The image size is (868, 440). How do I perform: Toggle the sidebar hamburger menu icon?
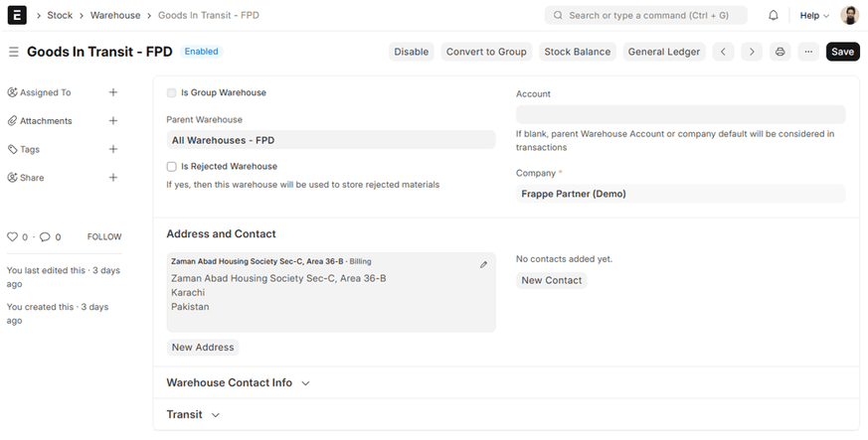14,52
